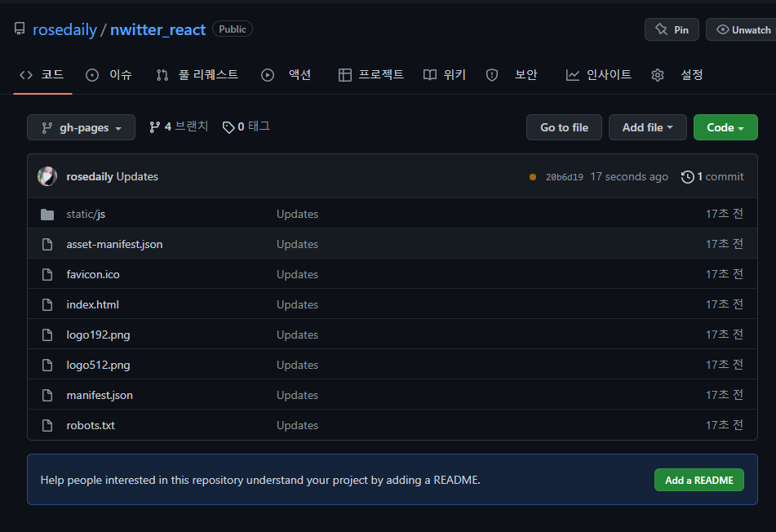Screen dimensions: 776x532
Task: Click the settings gear icon
Action: tap(658, 75)
